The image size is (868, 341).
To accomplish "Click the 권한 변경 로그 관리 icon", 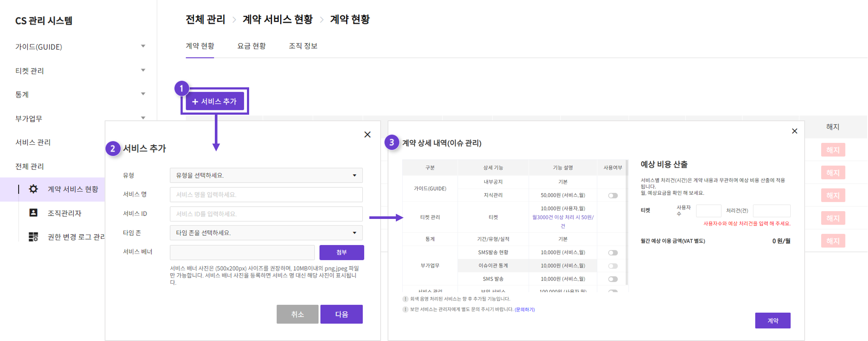I will [33, 237].
